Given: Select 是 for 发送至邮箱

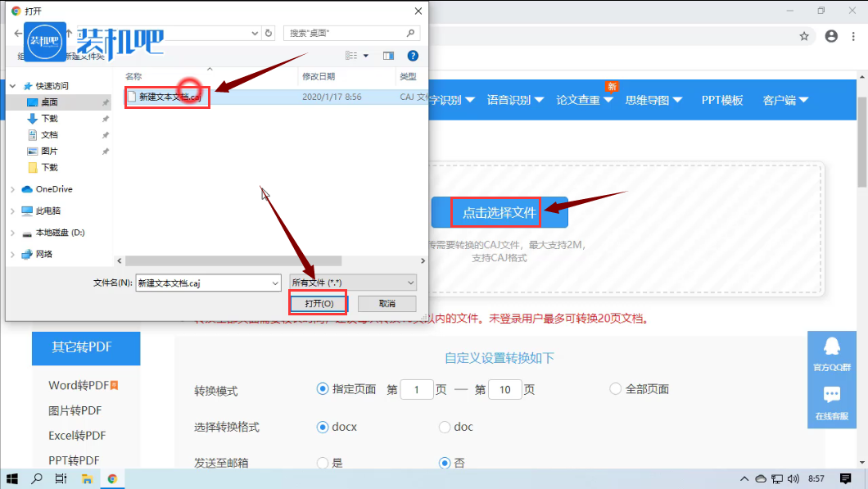Looking at the screenshot, I should pos(322,463).
